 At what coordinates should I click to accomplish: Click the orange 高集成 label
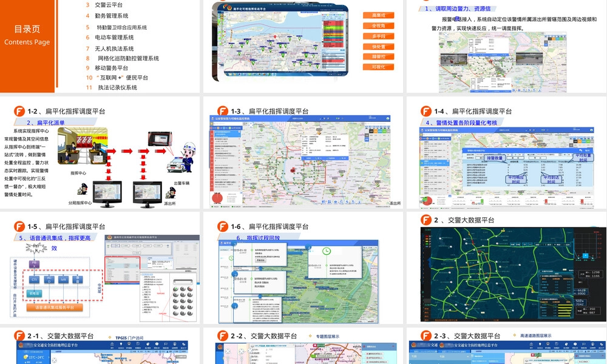(378, 16)
